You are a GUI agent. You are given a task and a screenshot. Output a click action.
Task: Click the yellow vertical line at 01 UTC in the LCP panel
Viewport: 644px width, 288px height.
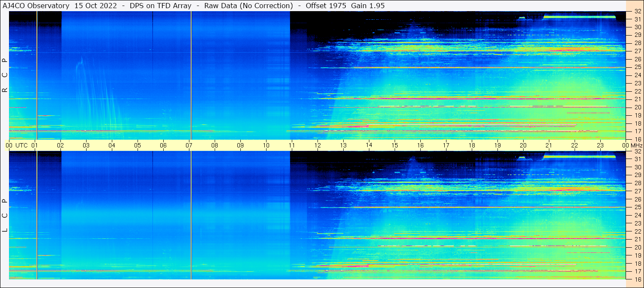[x=37, y=214]
